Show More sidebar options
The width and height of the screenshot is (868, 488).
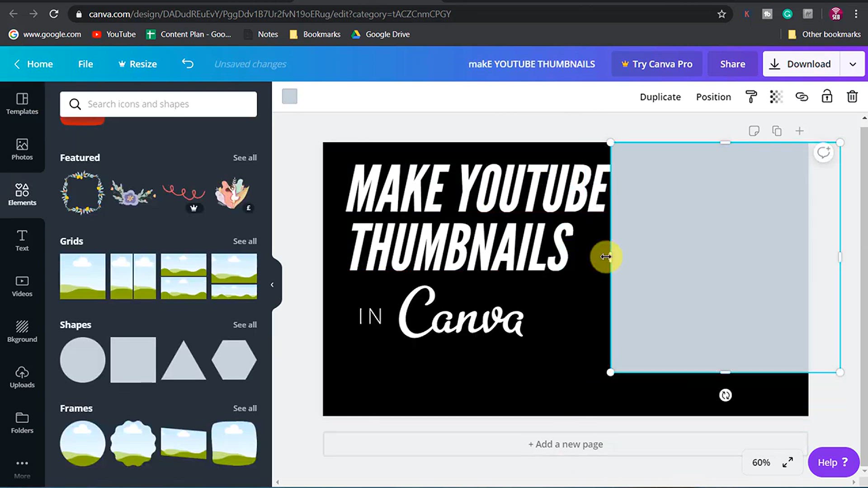(22, 469)
